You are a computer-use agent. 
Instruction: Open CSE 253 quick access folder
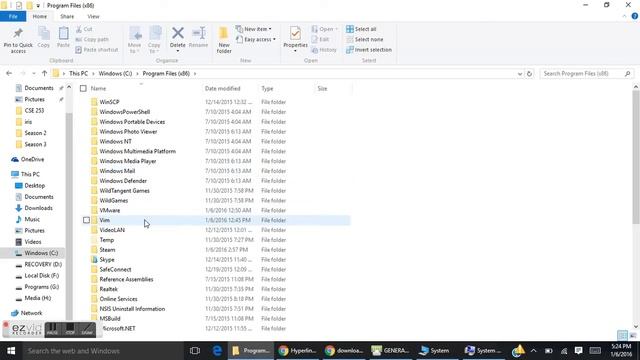[x=34, y=110]
